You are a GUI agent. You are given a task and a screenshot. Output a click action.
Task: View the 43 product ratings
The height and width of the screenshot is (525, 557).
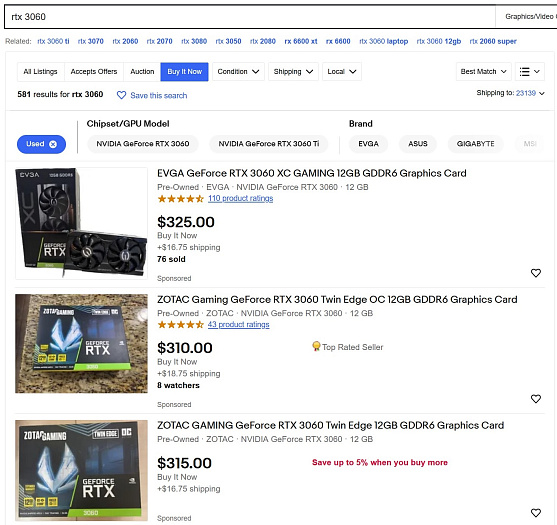(238, 324)
